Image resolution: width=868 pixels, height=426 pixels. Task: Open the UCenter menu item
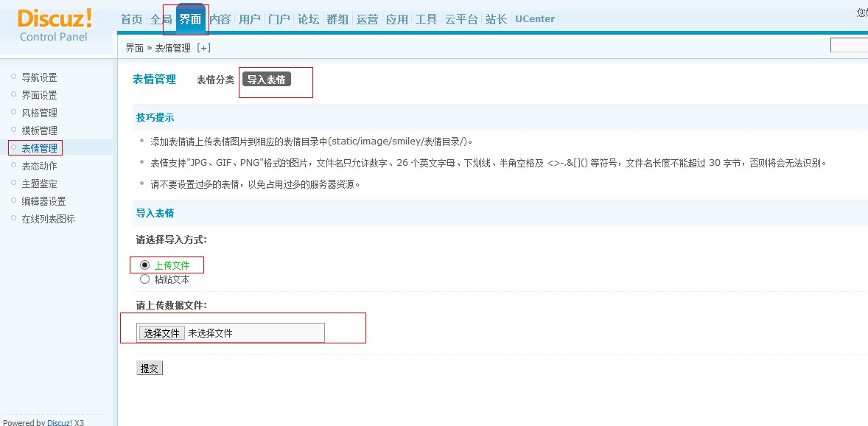tap(533, 18)
